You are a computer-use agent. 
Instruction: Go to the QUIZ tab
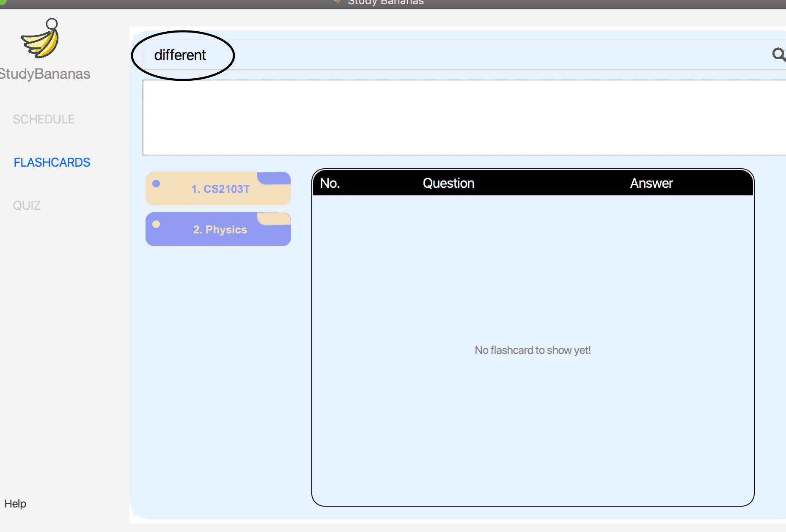27,206
